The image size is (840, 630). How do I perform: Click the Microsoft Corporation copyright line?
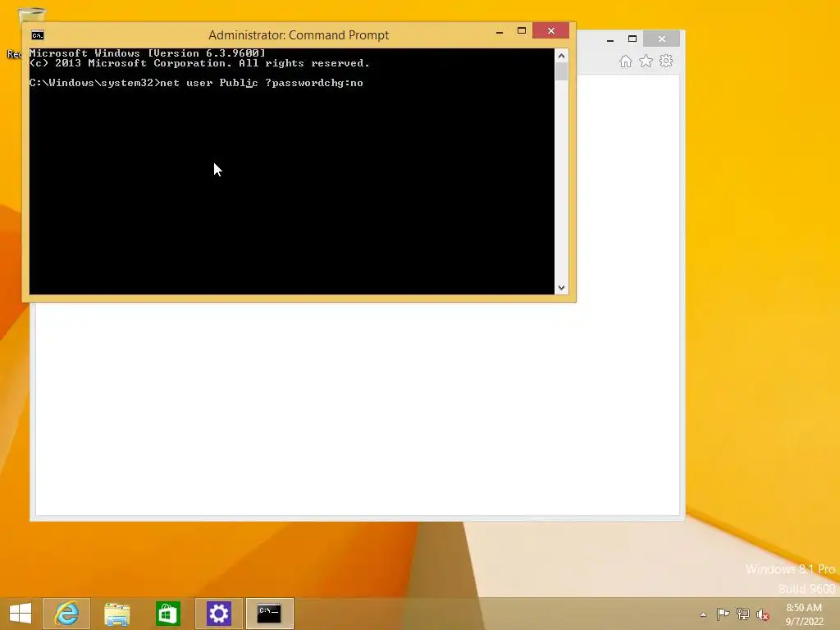coord(199,63)
